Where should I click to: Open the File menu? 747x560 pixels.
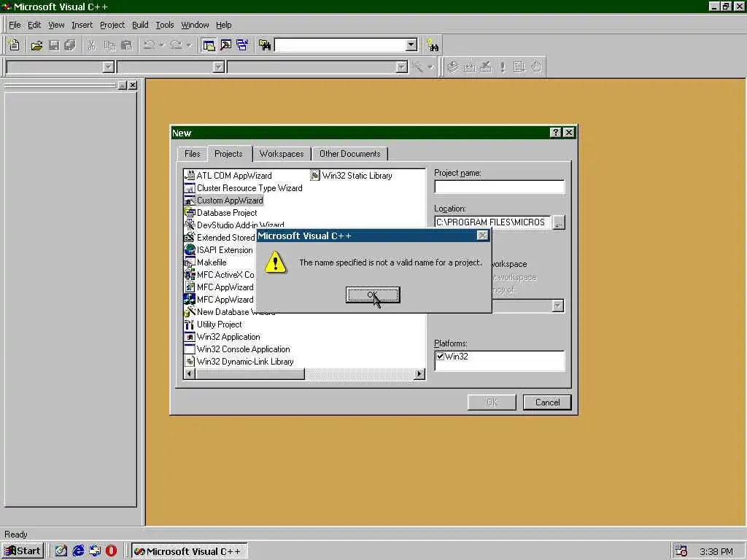(x=15, y=25)
